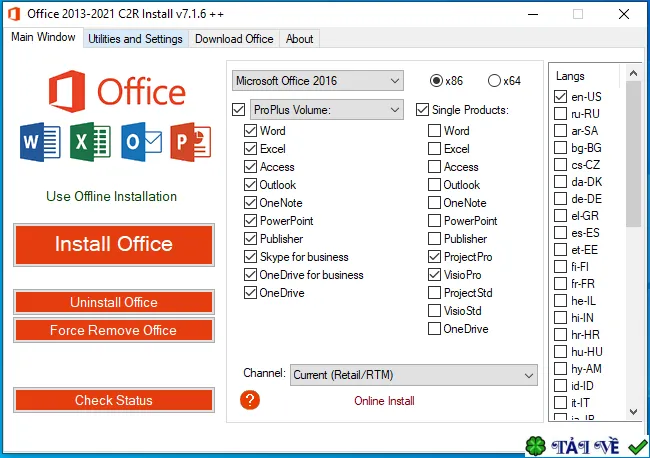Image resolution: width=650 pixels, height=458 pixels.
Task: Open the Channel dropdown Current (Retail/RTM)
Action: (414, 375)
